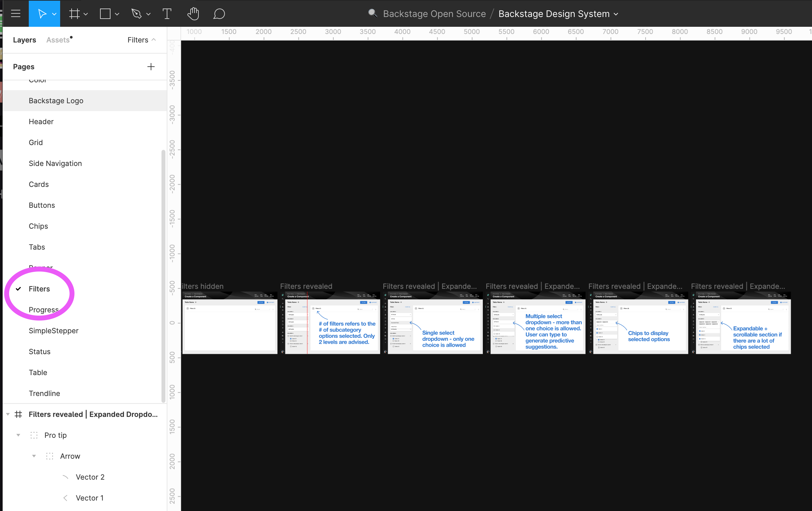Select the Vector 1 layer
812x511 pixels.
click(x=90, y=498)
